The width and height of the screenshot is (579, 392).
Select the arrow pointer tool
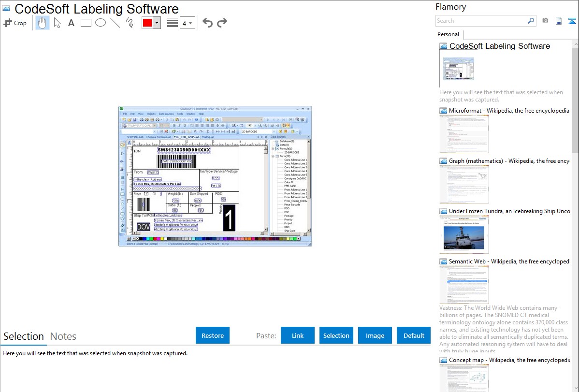tap(57, 23)
